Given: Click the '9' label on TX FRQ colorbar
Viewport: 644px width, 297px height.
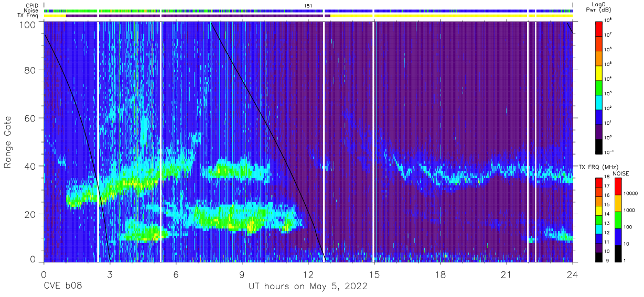Looking at the screenshot, I should pyautogui.click(x=607, y=261).
